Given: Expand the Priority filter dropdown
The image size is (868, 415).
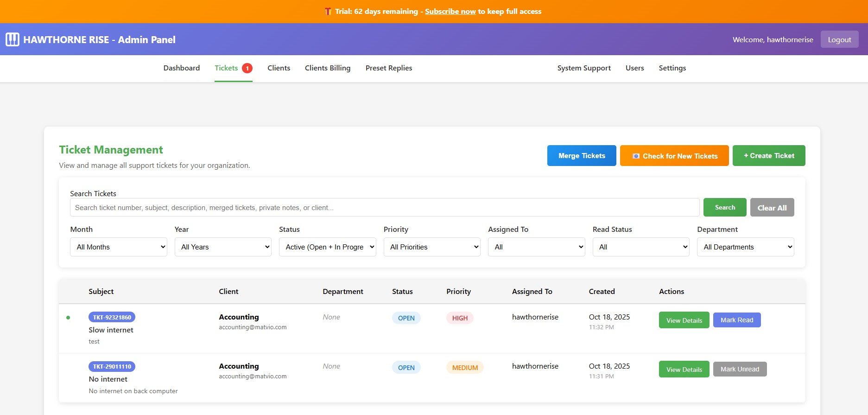Looking at the screenshot, I should pyautogui.click(x=432, y=247).
